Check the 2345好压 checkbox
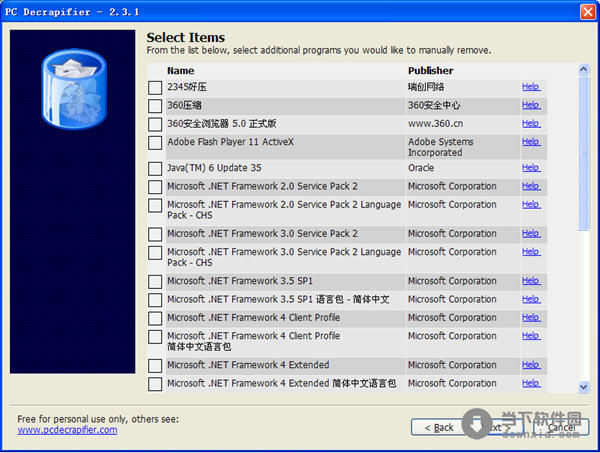600x453 pixels. click(155, 88)
